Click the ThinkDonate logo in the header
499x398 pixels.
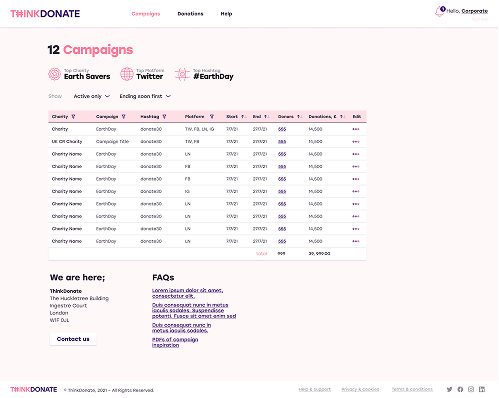point(45,14)
